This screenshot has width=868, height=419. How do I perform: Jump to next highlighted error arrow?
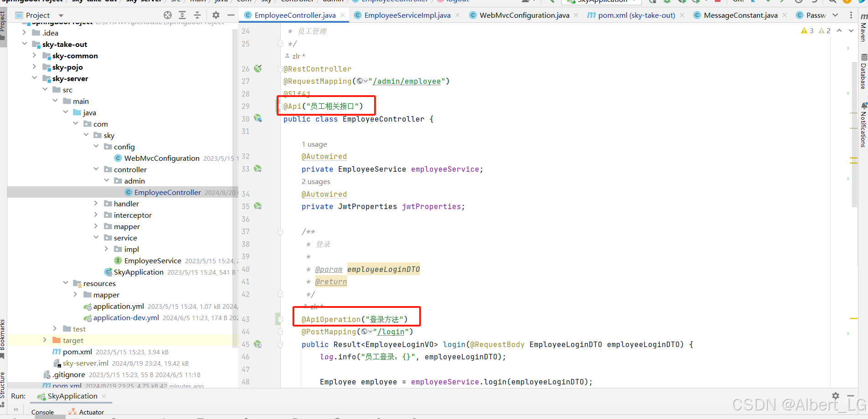click(x=851, y=31)
